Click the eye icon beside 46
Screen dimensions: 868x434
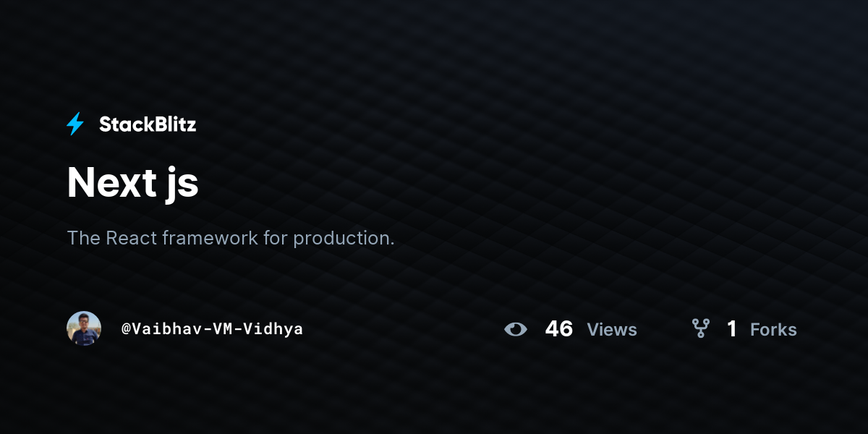516,329
